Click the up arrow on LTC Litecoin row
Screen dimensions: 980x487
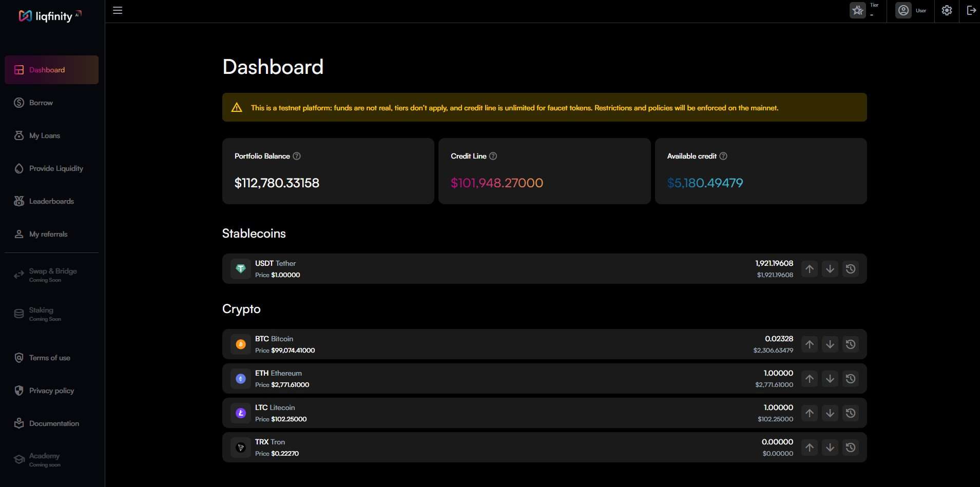(x=810, y=413)
